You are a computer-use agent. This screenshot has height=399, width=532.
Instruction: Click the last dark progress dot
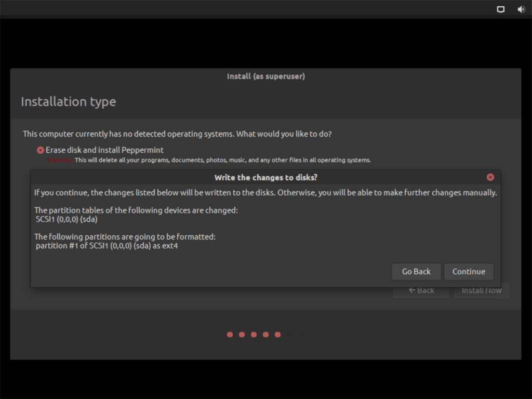(x=301, y=335)
